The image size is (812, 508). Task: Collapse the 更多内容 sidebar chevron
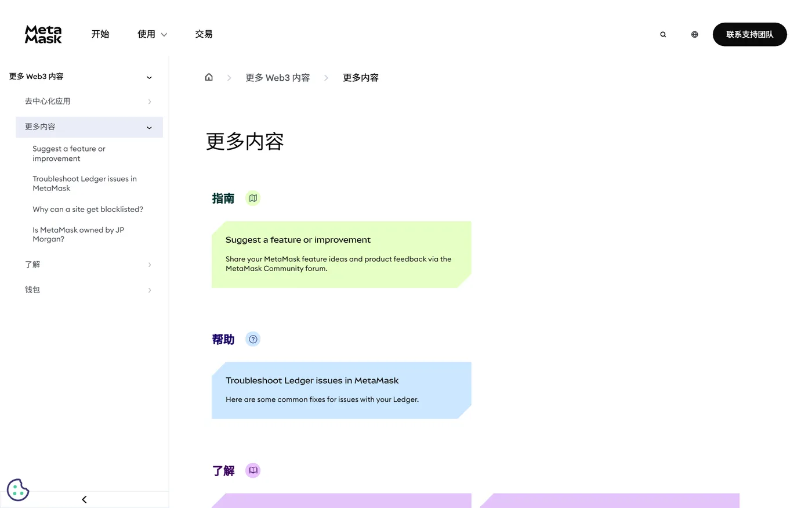pos(149,127)
